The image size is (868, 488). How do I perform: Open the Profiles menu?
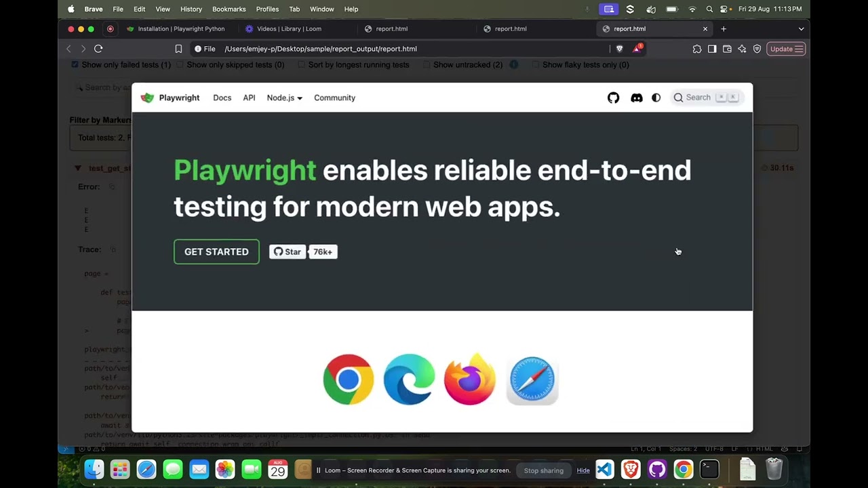[x=267, y=9]
